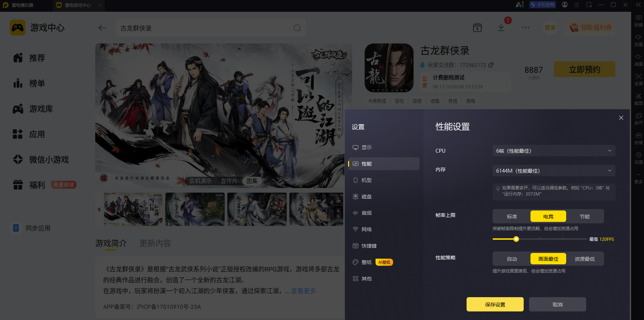
Task: Go back with the arrow beside search box
Action: pyautogui.click(x=102, y=28)
